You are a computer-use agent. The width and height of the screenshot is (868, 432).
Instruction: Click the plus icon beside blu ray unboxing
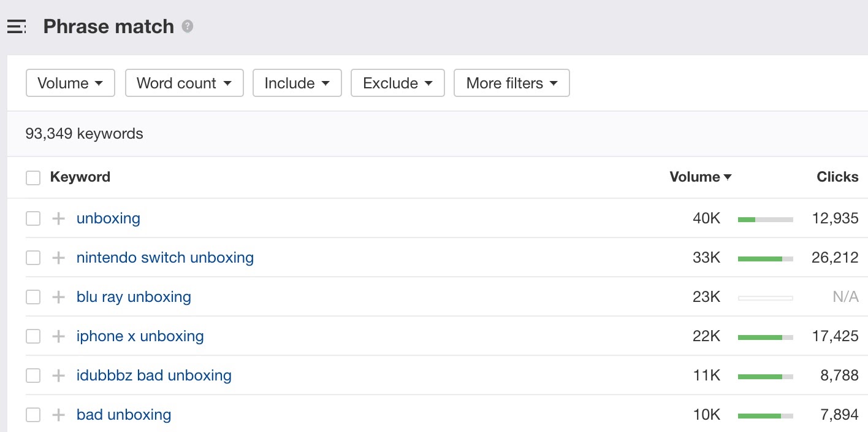[x=58, y=296]
